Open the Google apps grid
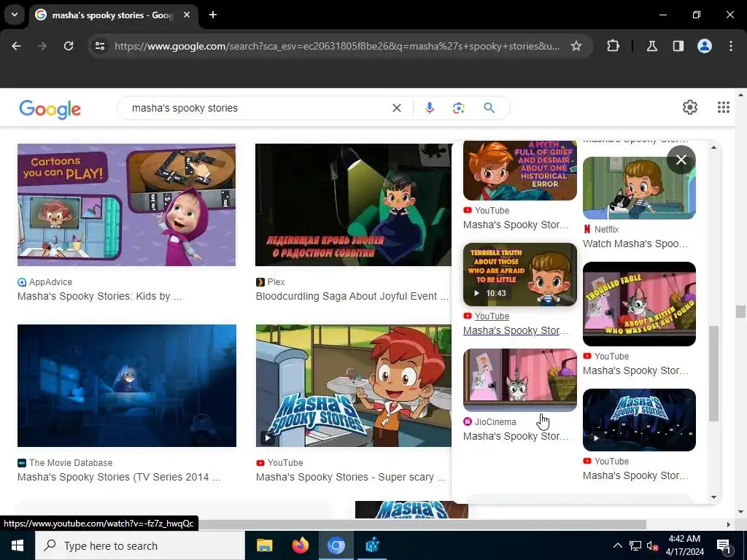 pyautogui.click(x=723, y=108)
